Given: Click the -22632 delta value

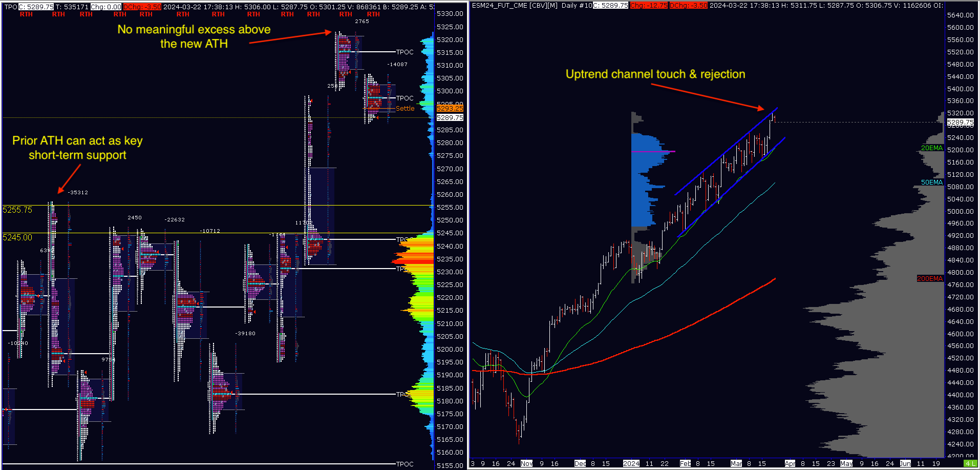Looking at the screenshot, I should (175, 220).
